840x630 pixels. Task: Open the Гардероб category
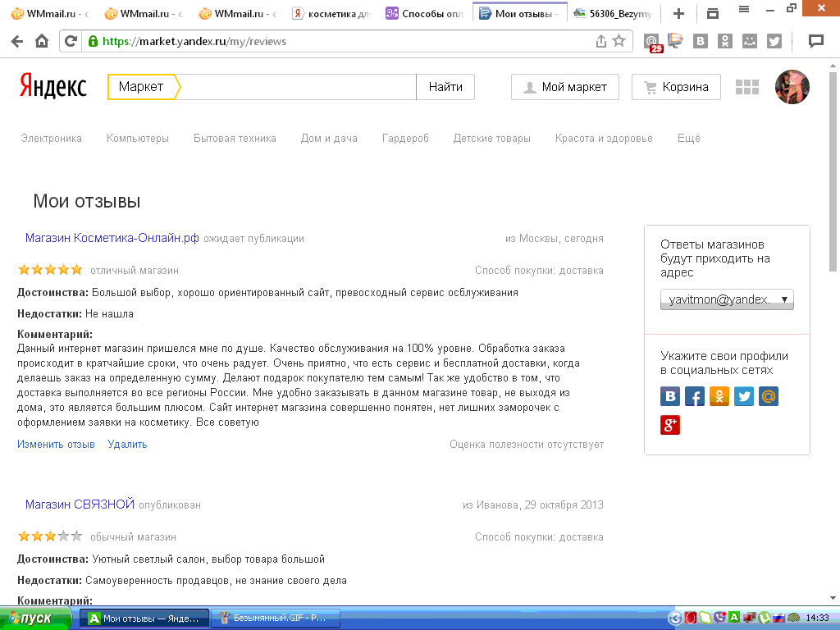click(x=405, y=138)
